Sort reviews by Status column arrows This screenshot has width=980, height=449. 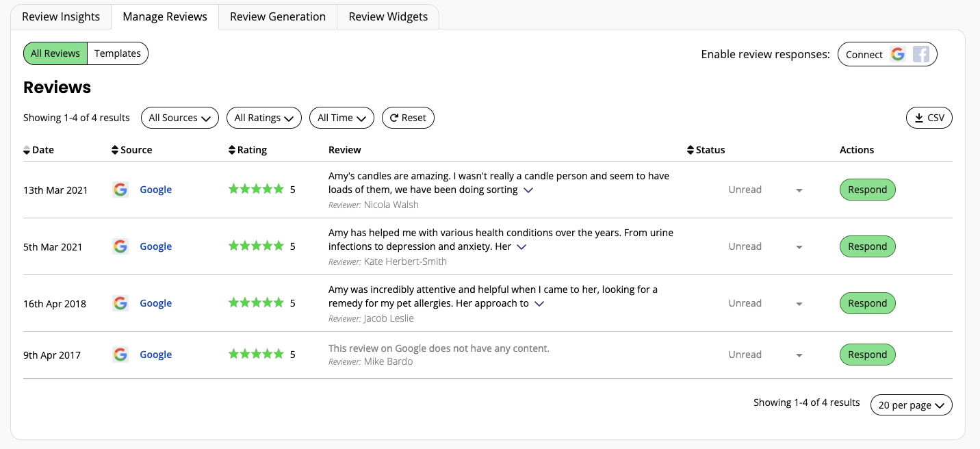pyautogui.click(x=691, y=150)
